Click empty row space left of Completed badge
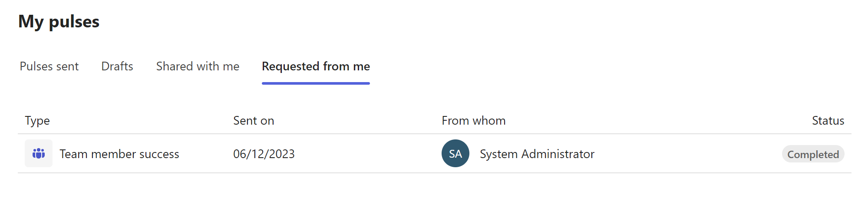868x205 pixels. 695,154
